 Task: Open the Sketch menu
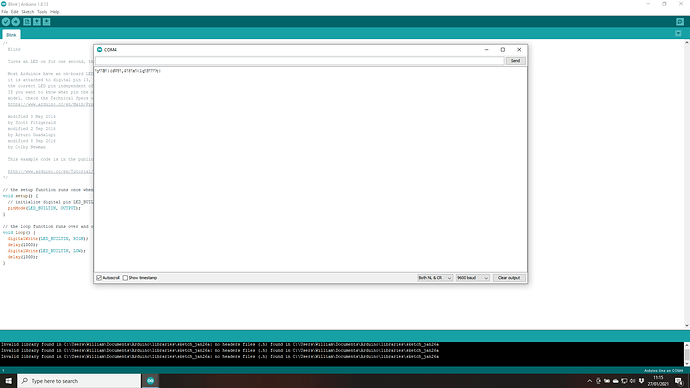coord(27,12)
